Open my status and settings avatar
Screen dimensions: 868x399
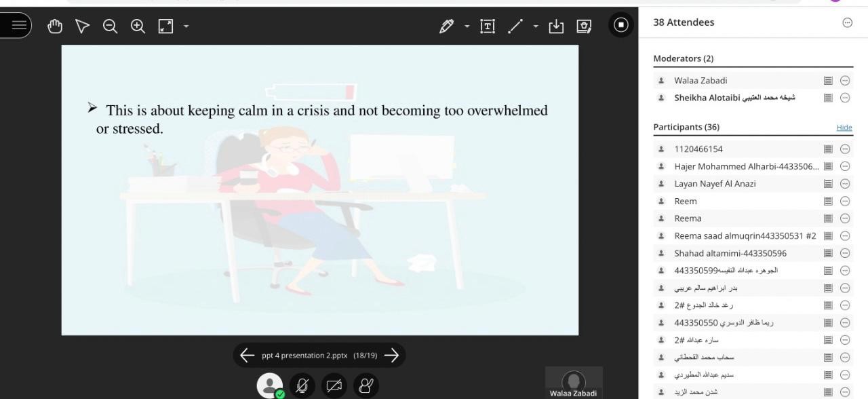[x=269, y=385]
